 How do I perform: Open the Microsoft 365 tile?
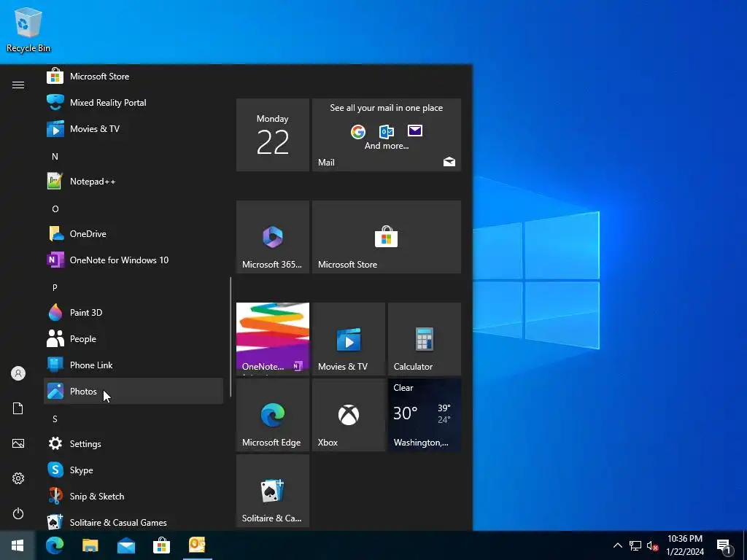tap(273, 237)
